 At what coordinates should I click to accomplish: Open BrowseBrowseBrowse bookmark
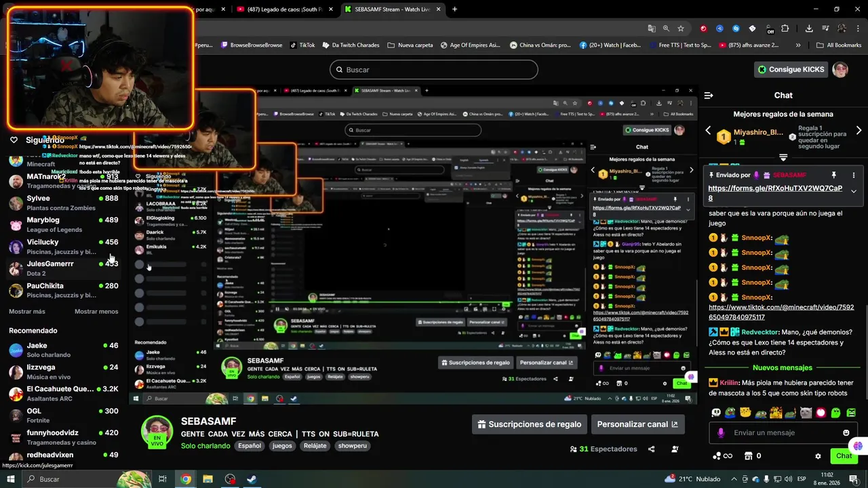point(251,45)
